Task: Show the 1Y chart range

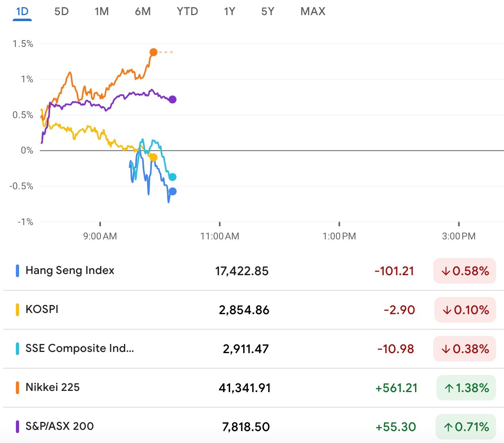Action: pyautogui.click(x=229, y=12)
